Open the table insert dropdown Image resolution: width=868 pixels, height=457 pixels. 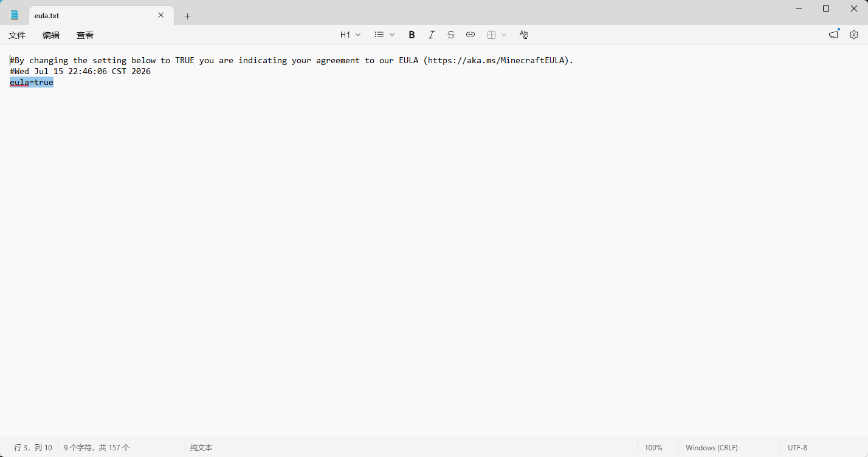tap(497, 35)
